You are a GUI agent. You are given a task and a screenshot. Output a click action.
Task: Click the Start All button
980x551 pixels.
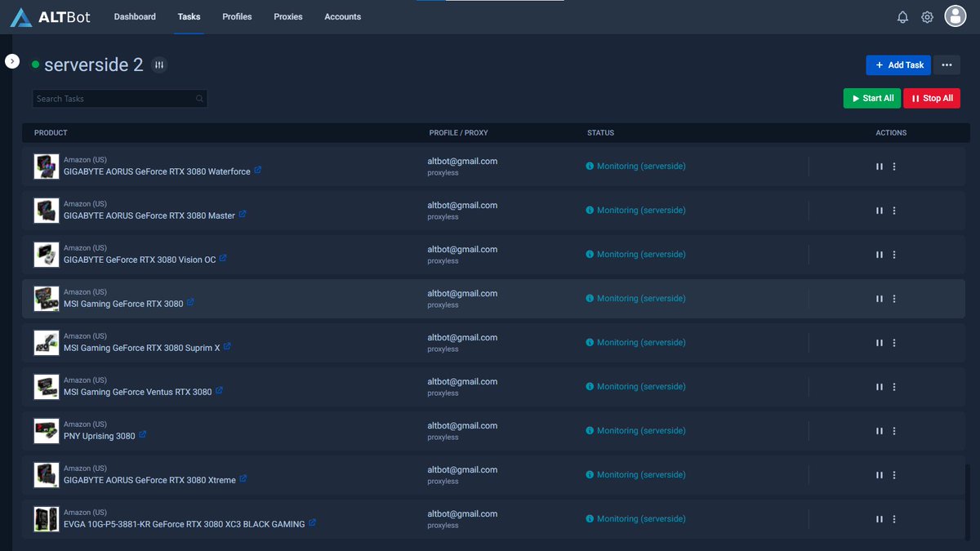click(x=871, y=98)
